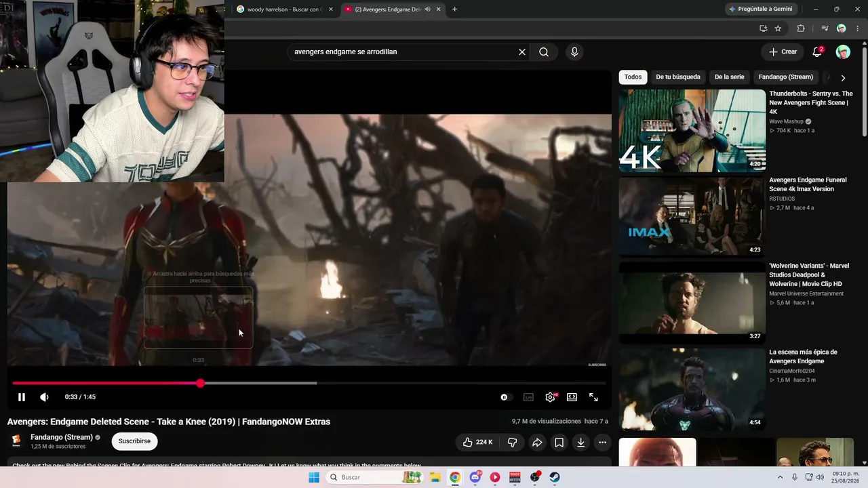Open the taskbar clock and date

point(845,477)
